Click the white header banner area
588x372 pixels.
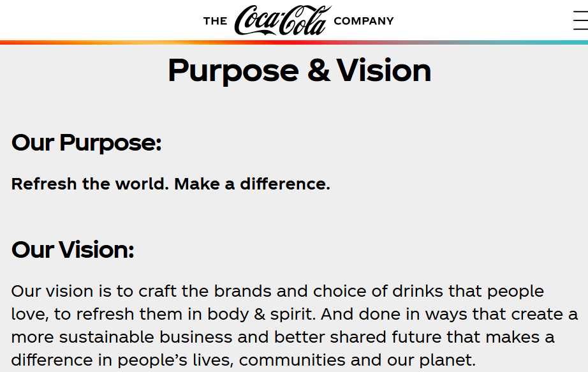click(96, 20)
